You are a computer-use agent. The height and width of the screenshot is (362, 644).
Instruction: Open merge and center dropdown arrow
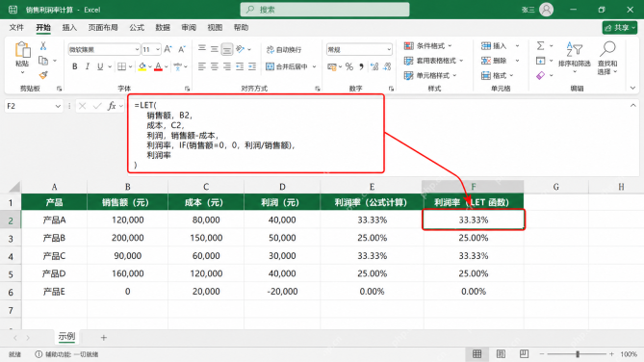(314, 66)
